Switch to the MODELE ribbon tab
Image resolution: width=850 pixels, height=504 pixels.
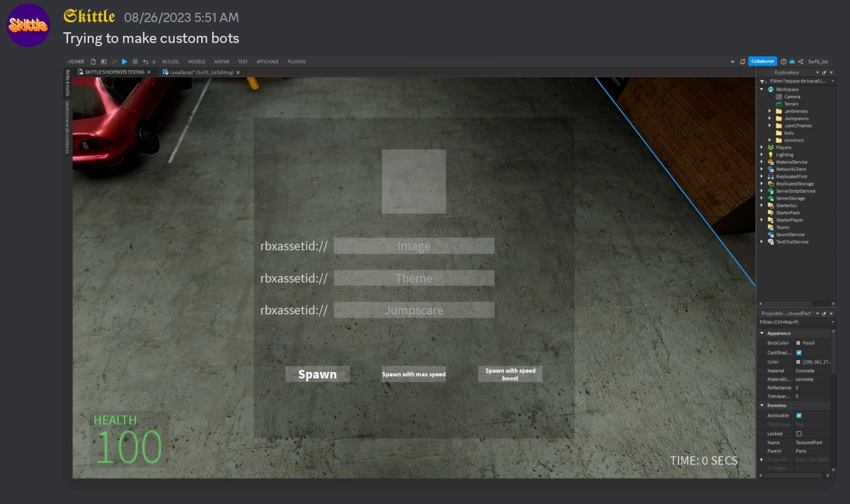[x=197, y=61]
